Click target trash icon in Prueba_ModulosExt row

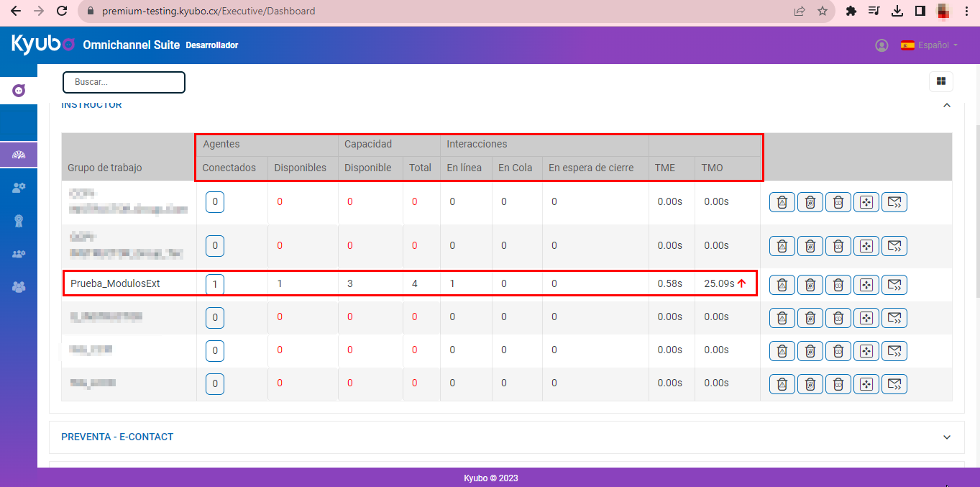pos(810,285)
